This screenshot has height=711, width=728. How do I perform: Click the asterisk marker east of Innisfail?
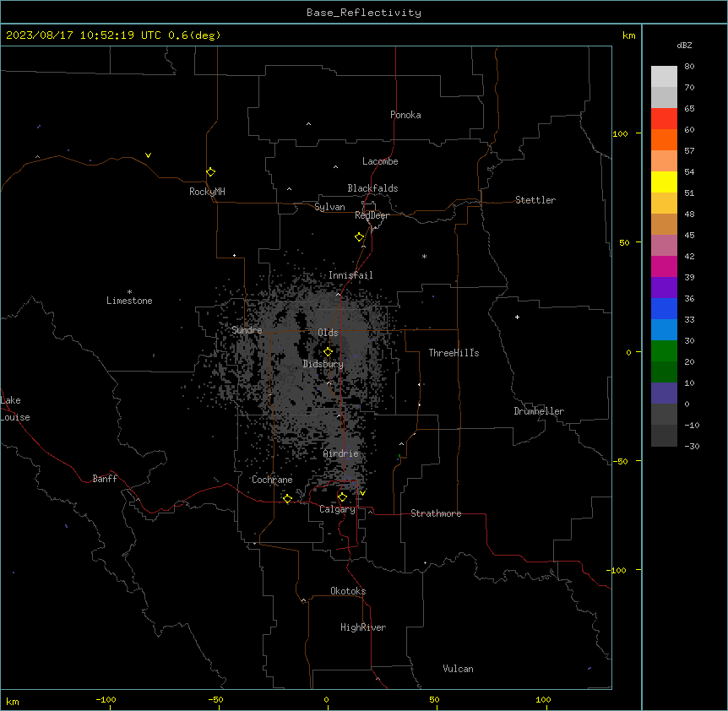[424, 256]
